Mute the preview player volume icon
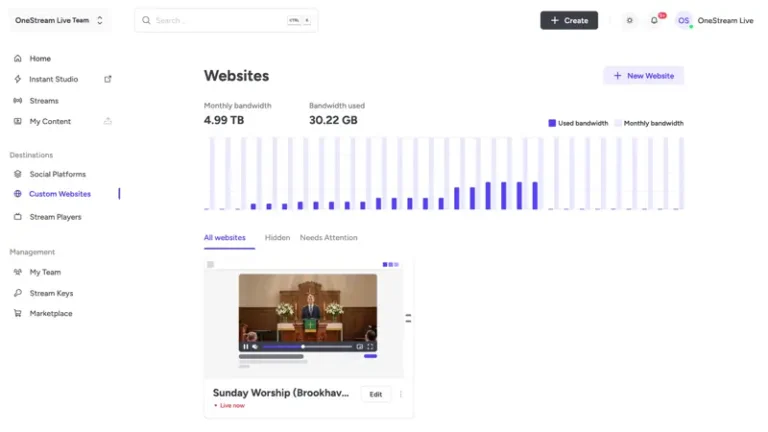The width and height of the screenshot is (768, 432). tap(255, 347)
